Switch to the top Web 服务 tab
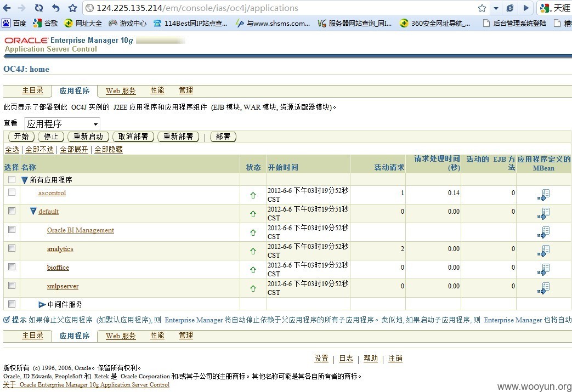Image resolution: width=572 pixels, height=392 pixels. [121, 91]
